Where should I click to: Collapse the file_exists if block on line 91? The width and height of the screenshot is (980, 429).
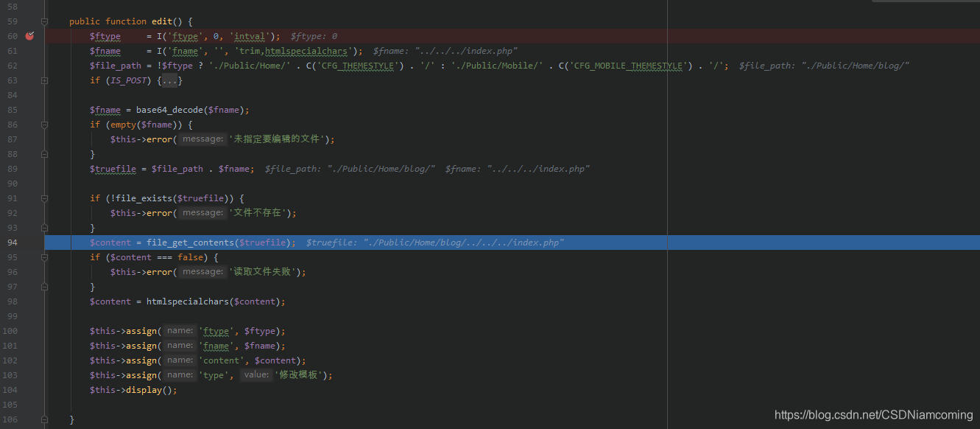(45, 198)
